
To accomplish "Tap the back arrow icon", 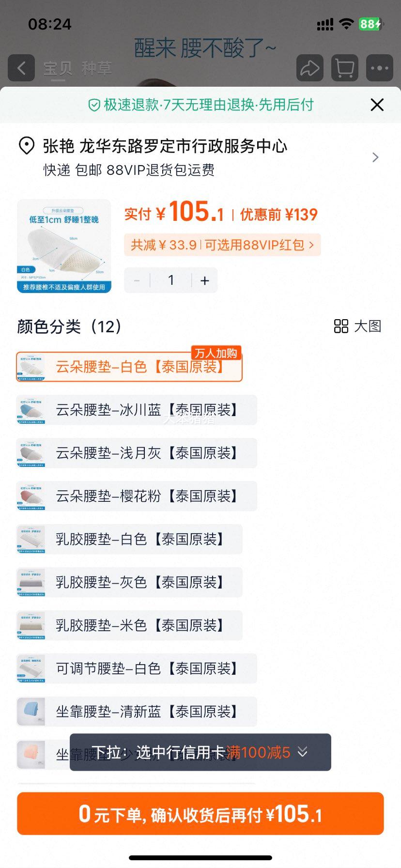I will [21, 68].
